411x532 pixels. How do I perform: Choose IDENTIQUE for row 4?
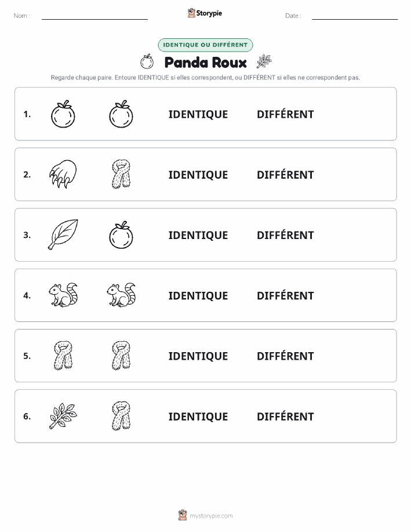[x=198, y=295]
